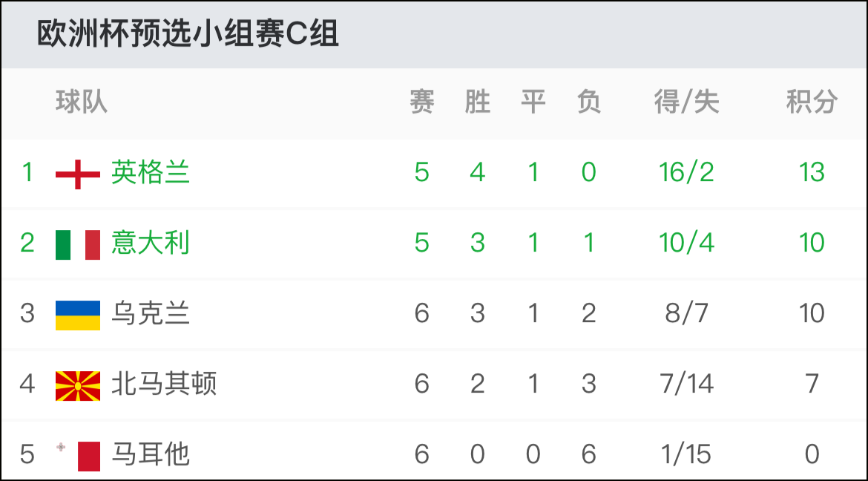This screenshot has height=481, width=868.
Task: Click England's 16/2 goals value
Action: pyautogui.click(x=686, y=172)
